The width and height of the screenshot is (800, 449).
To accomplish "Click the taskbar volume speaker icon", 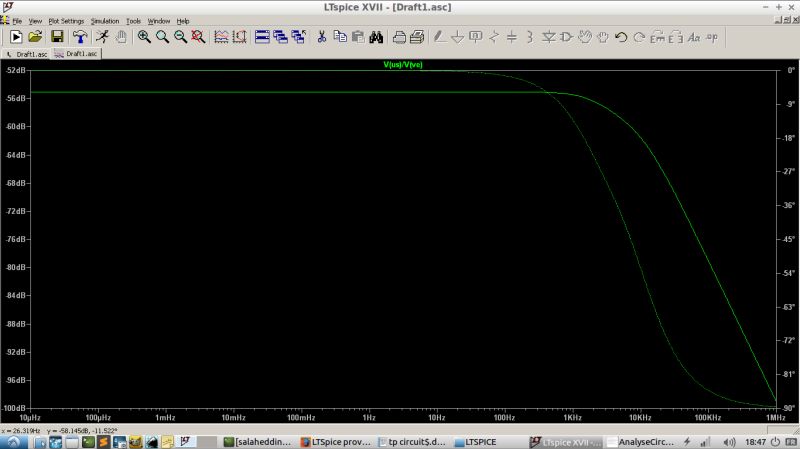I will point(730,442).
